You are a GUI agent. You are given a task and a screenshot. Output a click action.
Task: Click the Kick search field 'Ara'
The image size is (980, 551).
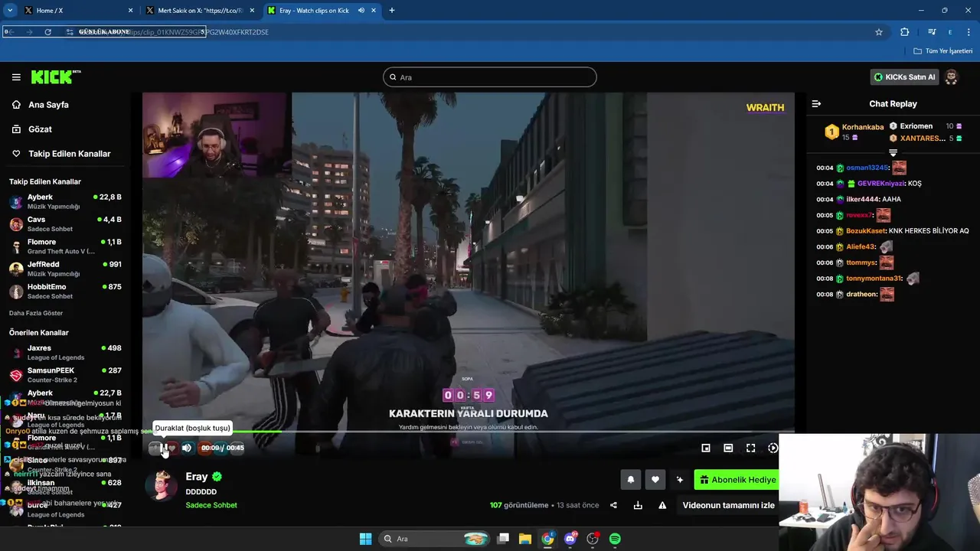pyautogui.click(x=490, y=77)
